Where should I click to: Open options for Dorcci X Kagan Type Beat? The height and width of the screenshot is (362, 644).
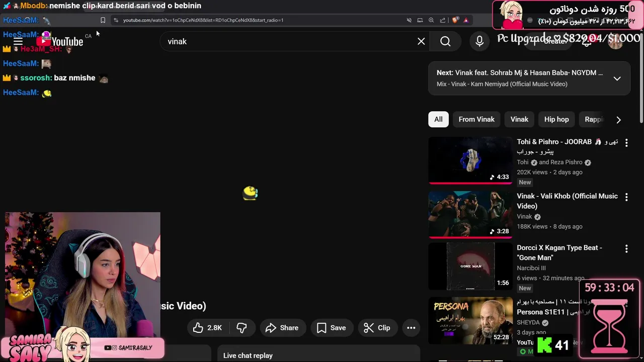[x=626, y=249]
